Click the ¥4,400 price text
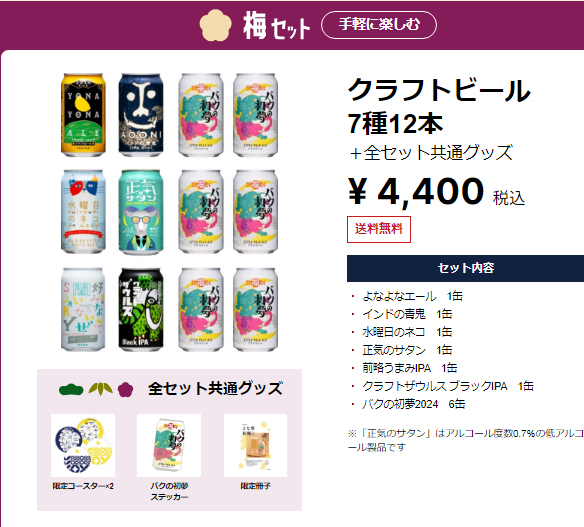The image size is (584, 527). (416, 192)
